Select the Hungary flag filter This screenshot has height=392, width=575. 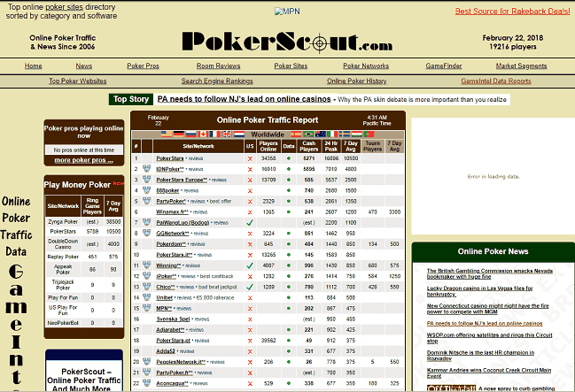pos(356,135)
